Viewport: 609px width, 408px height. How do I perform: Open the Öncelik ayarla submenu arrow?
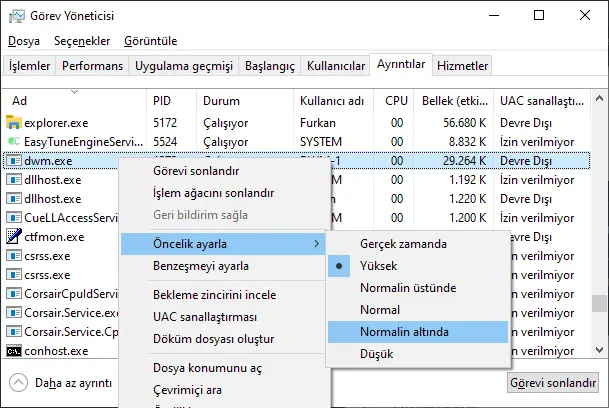pos(317,244)
